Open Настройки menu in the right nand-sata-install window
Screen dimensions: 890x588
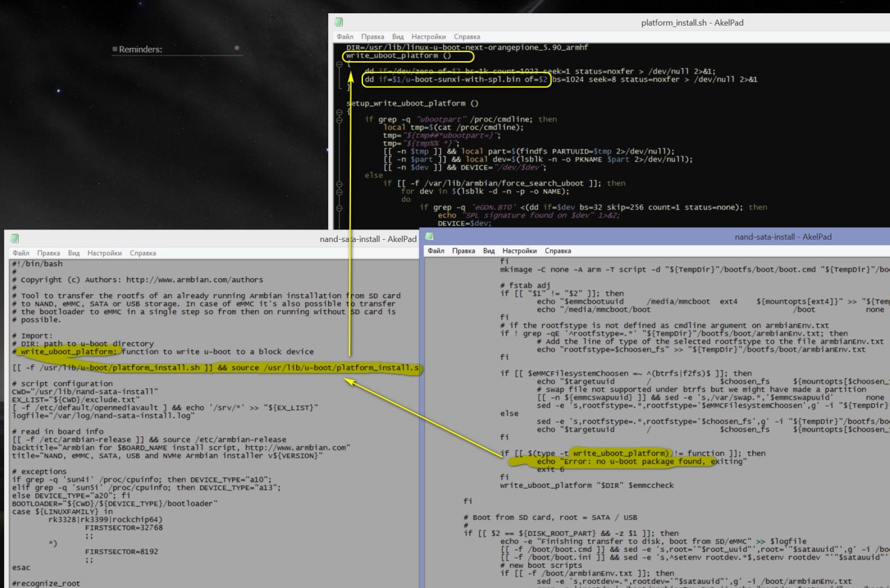[x=519, y=250]
